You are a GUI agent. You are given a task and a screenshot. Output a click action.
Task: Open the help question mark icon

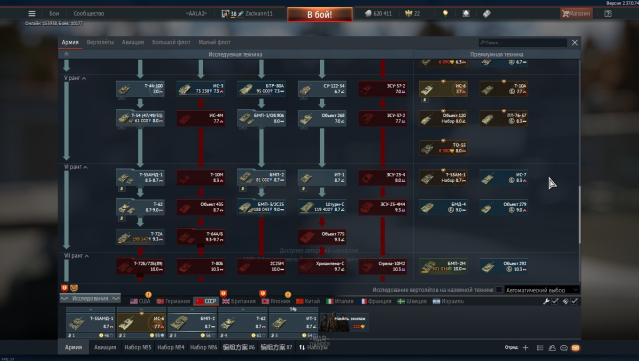608,13
